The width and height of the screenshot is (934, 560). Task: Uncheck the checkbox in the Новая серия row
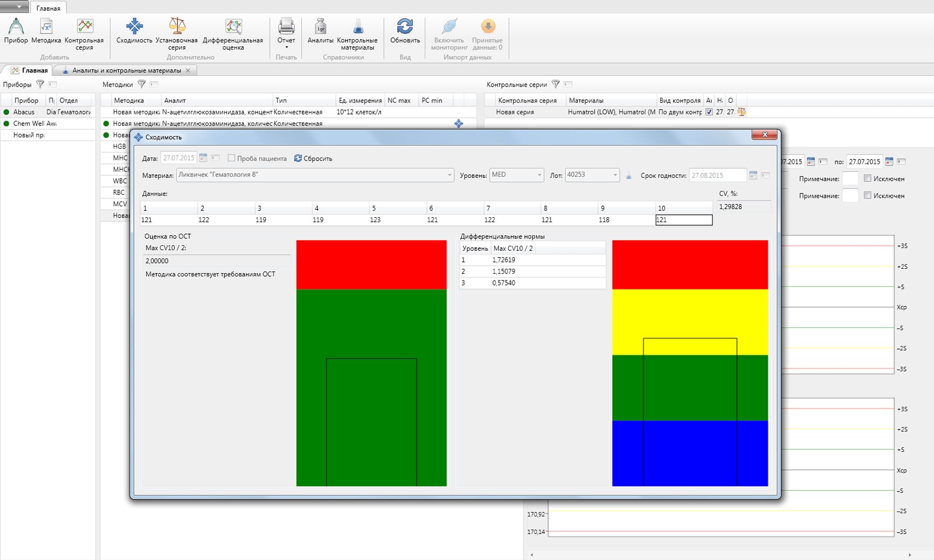pos(709,112)
